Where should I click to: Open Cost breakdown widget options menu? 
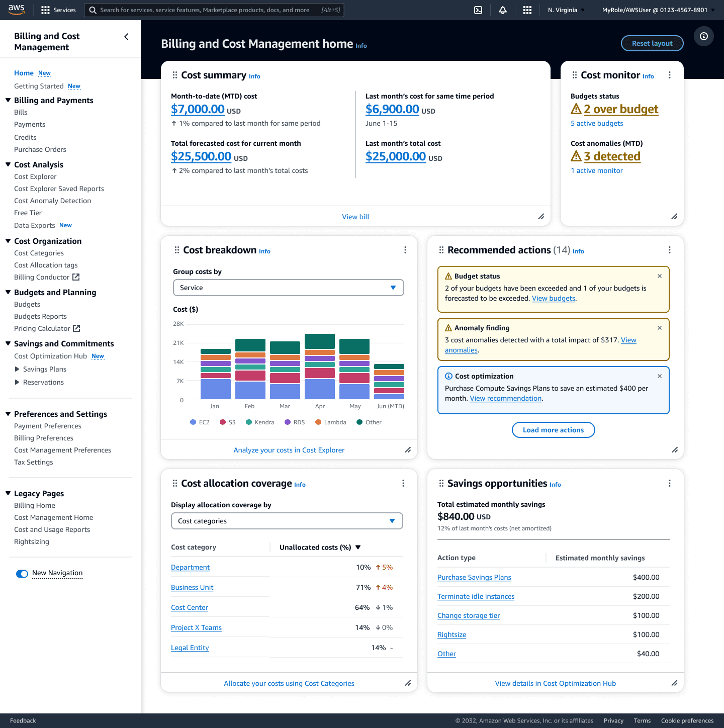405,250
